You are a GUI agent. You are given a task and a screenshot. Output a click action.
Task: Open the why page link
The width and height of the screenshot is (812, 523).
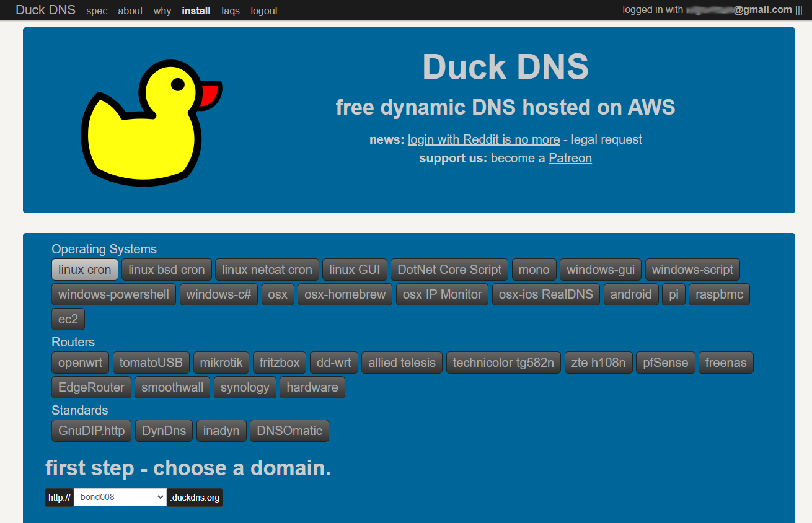tap(162, 11)
